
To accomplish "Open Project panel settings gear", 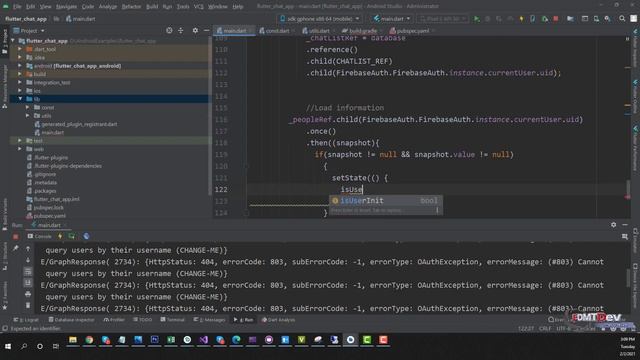I will [195, 31].
